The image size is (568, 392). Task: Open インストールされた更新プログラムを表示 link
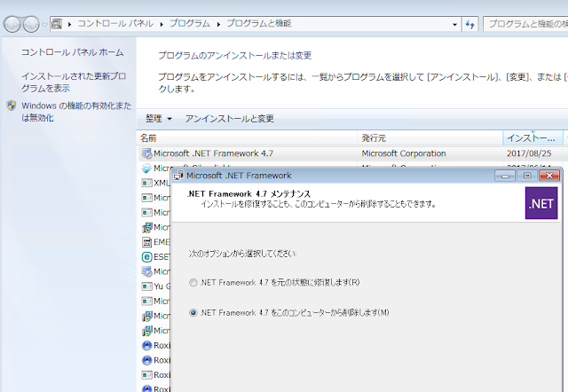point(74,82)
